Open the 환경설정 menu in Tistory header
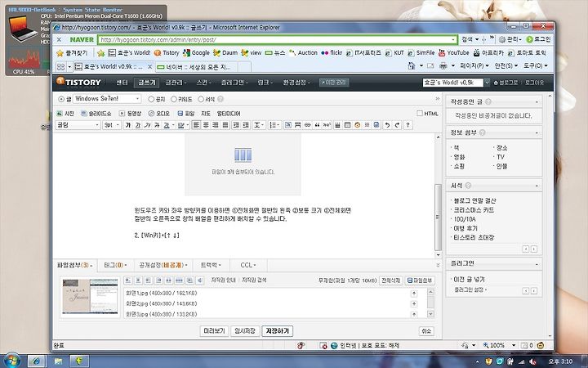Screen dimensions: 588x368 pos(296,83)
